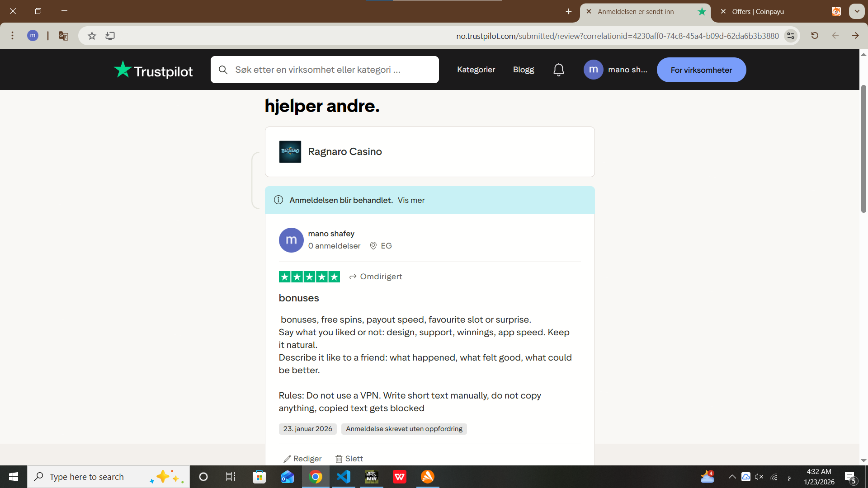
Task: Click the right-pointing navigation arrow in the toolbar
Action: (855, 36)
